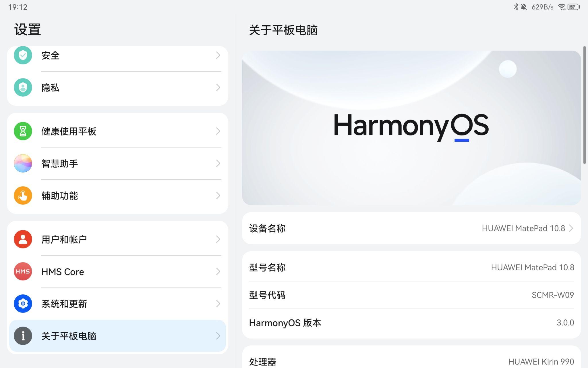Tap the 型号代码 label
This screenshot has height=368, width=588.
(x=267, y=295)
